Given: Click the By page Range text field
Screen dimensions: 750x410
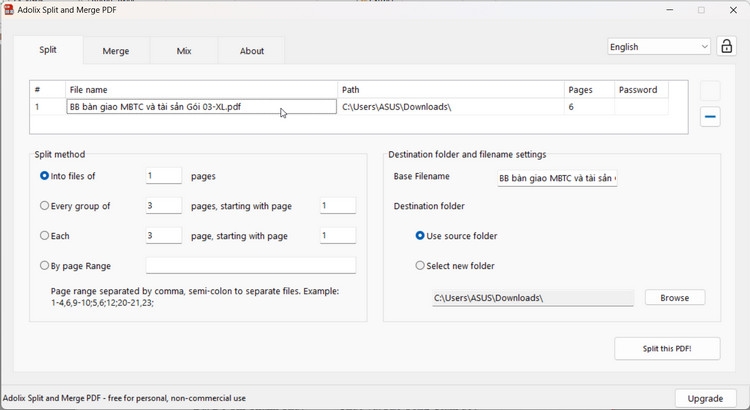Looking at the screenshot, I should coord(251,266).
